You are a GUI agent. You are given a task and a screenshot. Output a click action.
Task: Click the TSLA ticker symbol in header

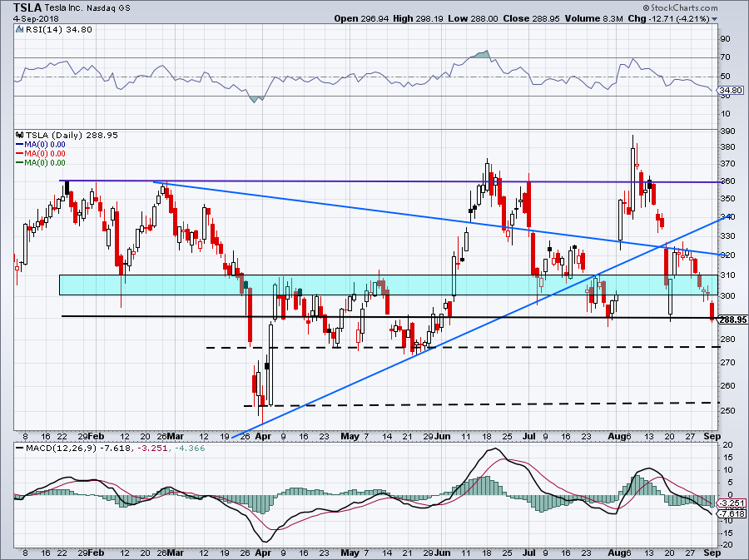(27, 7)
